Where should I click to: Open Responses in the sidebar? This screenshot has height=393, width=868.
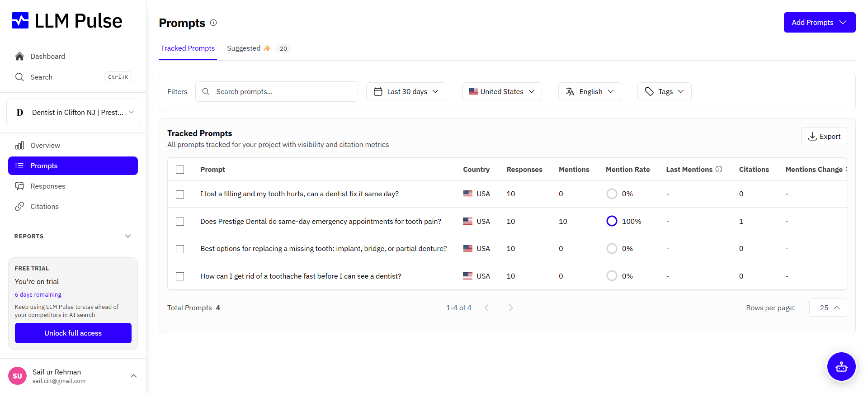coord(47,186)
